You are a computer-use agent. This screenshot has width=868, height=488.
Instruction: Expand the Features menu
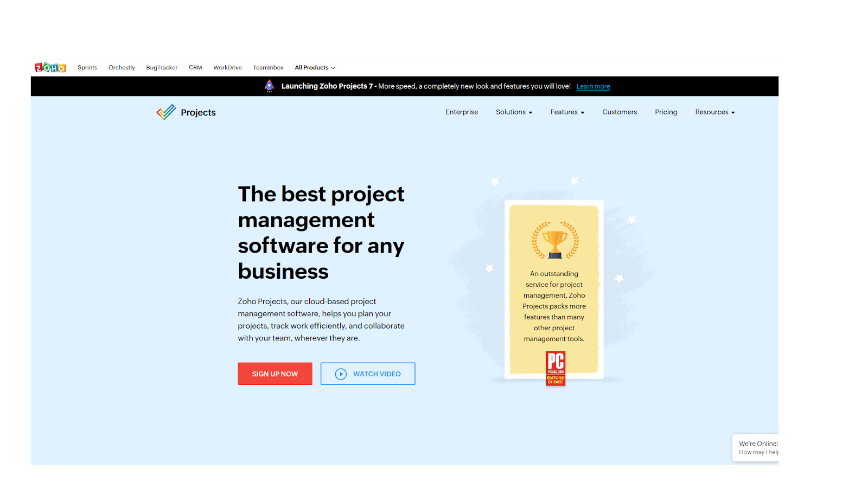point(567,112)
